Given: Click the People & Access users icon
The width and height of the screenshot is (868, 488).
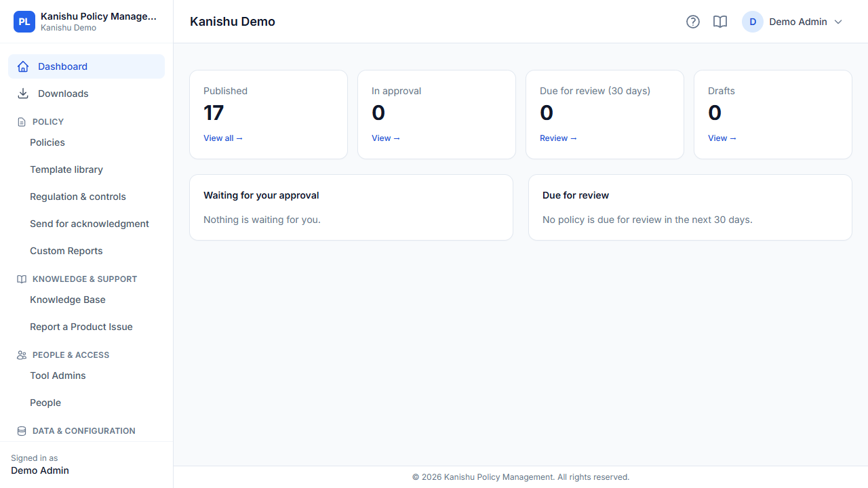Looking at the screenshot, I should coord(22,355).
